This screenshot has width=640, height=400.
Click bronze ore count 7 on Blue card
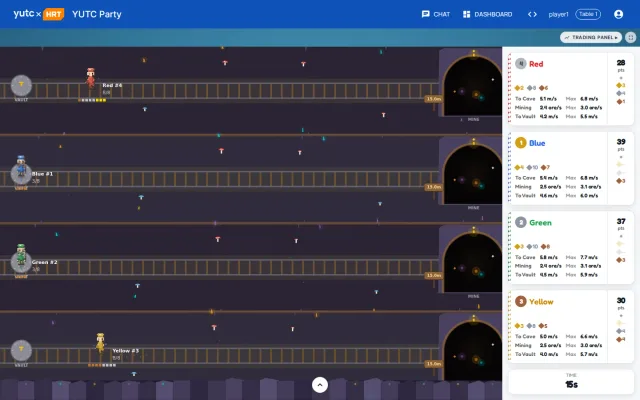pos(545,167)
